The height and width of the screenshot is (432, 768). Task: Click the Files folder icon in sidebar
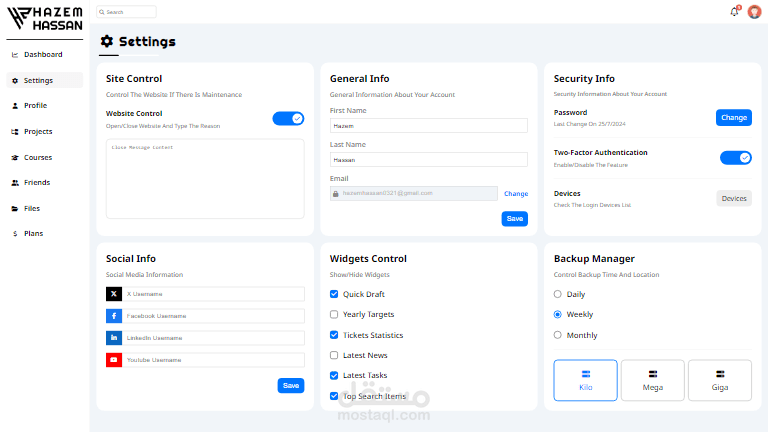[15, 209]
